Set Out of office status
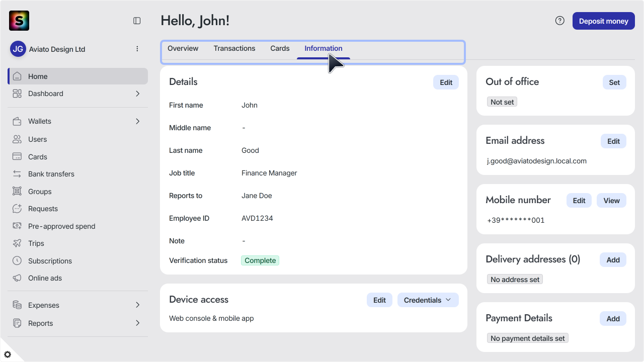644x362 pixels. pos(614,82)
